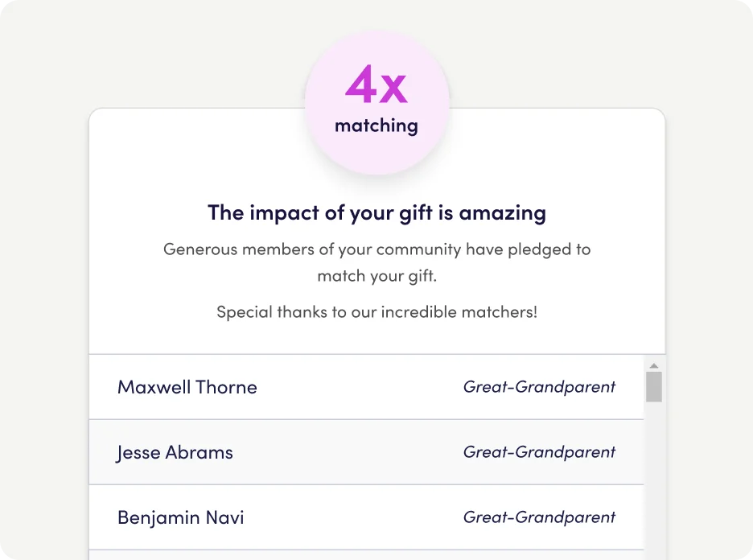
Task: Open the Benjamin Navi matcher entry
Action: [181, 517]
